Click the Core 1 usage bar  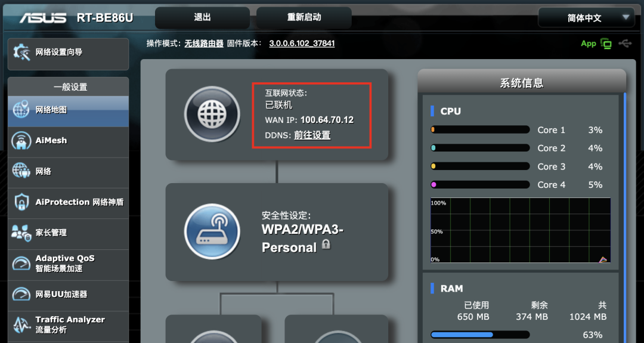[x=479, y=130]
